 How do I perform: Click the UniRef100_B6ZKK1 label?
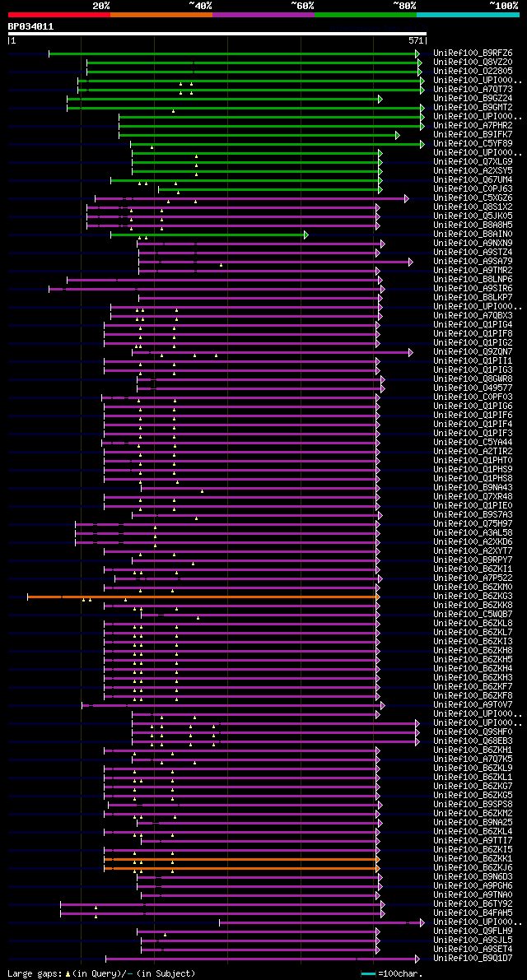[473, 859]
